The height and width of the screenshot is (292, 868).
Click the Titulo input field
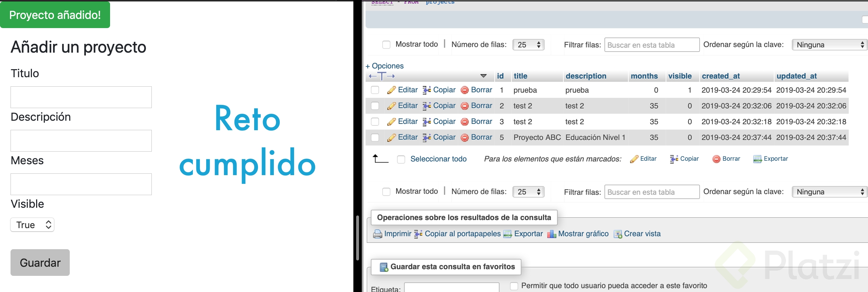[81, 97]
